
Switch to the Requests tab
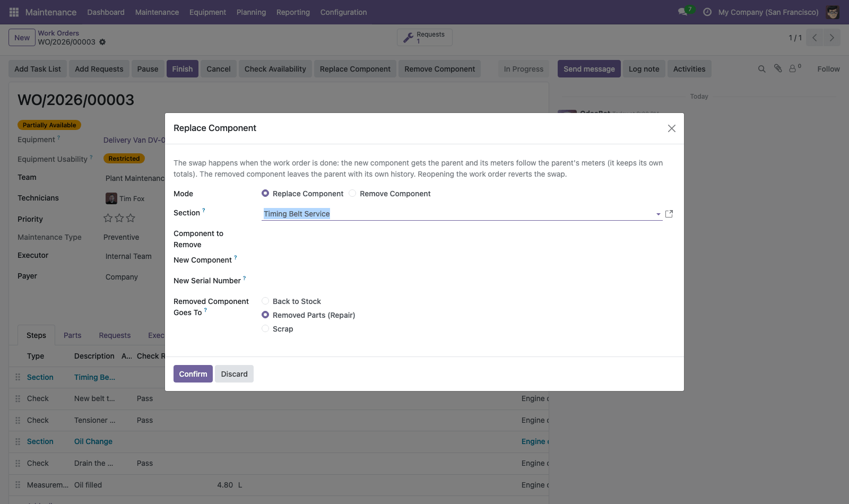pos(115,335)
